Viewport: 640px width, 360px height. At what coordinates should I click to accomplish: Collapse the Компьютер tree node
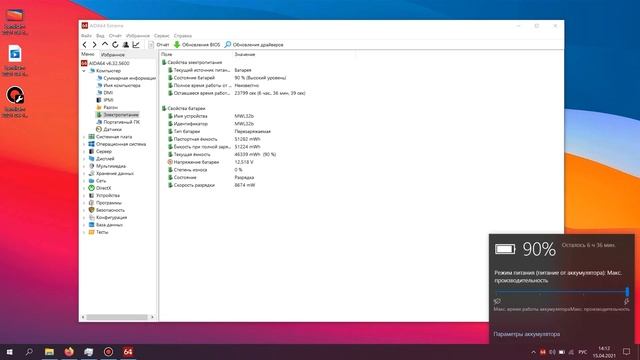[84, 71]
